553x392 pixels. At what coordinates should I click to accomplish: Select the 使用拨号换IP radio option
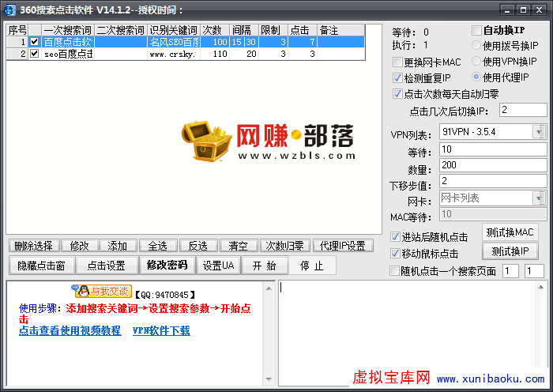476,46
